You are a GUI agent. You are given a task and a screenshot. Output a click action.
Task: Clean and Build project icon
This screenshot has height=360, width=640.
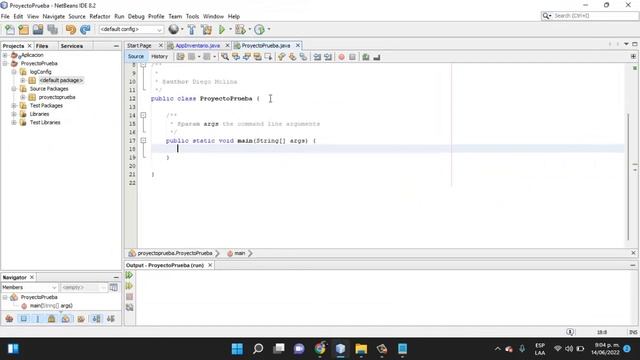point(207,29)
